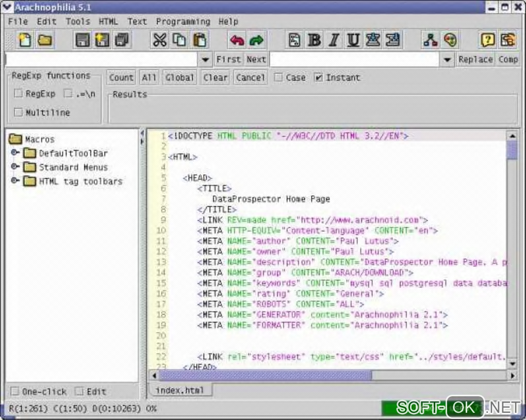Viewport: 526px width, 420px height.
Task: Open the search field history dropdown arrow
Action: [205, 60]
